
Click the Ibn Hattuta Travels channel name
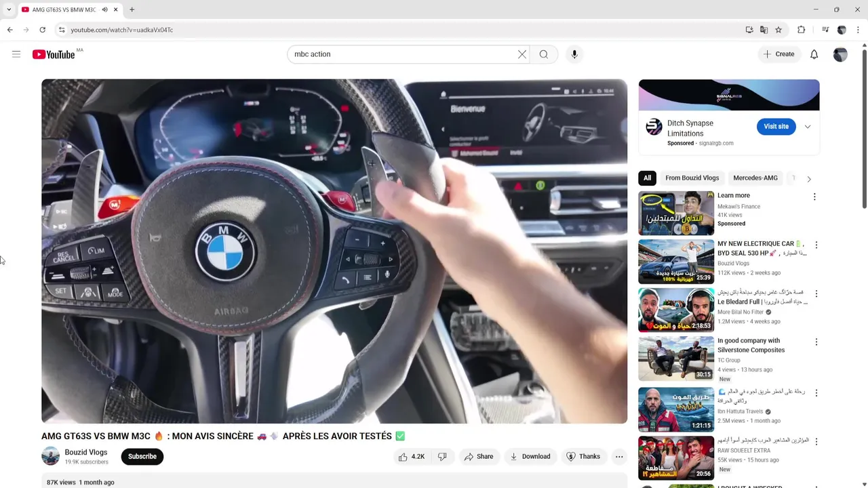741,411
